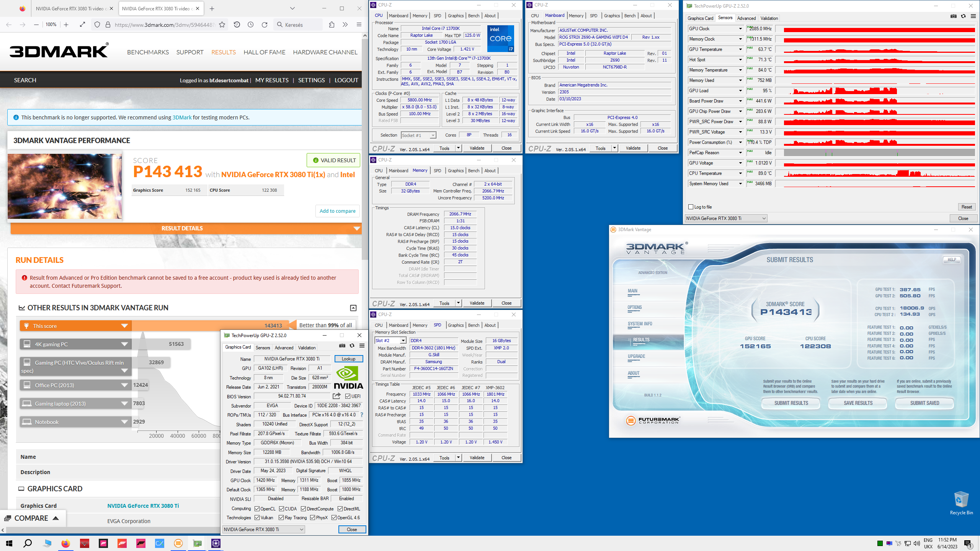Click the benchmark result thumbnail image
The height and width of the screenshot is (551, 980).
pos(65,186)
